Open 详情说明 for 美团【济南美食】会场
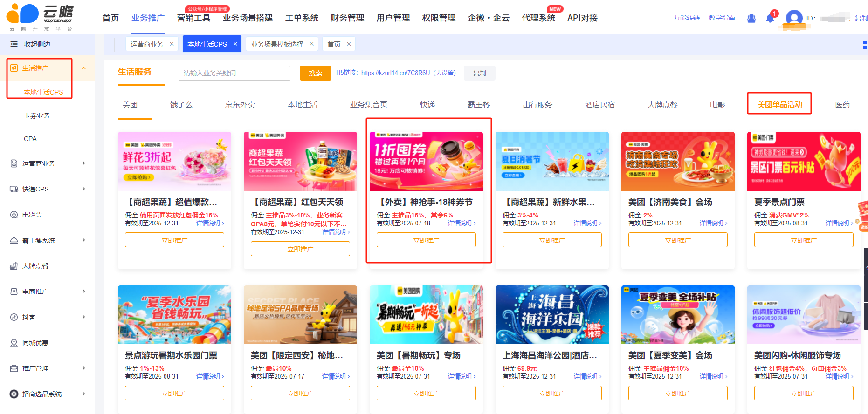 tap(713, 223)
